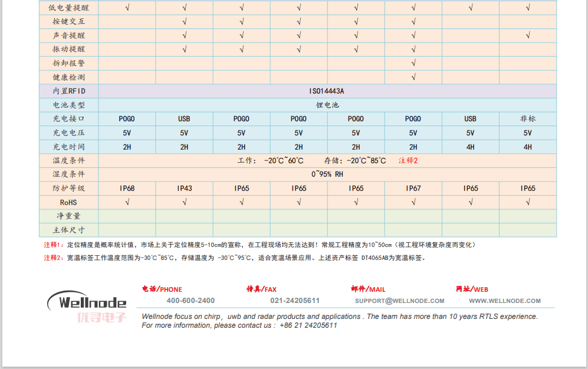
Task: Click the fax number 021-24205611
Action: point(295,301)
